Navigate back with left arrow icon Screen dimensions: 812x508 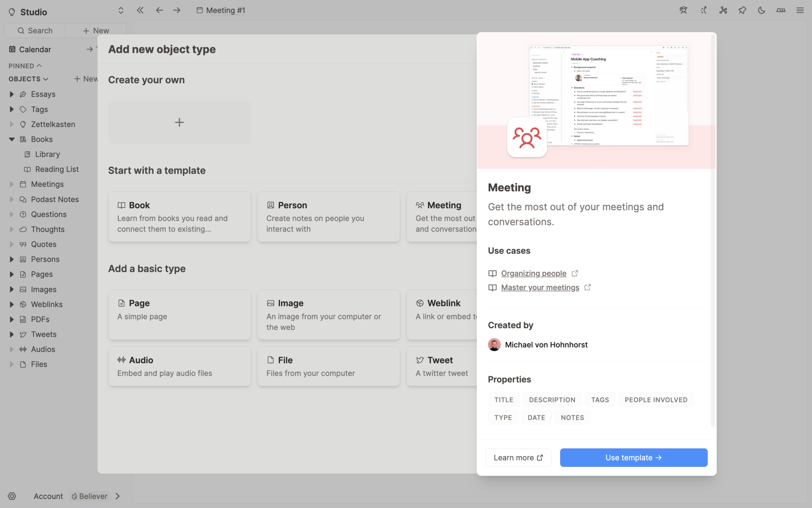click(159, 11)
